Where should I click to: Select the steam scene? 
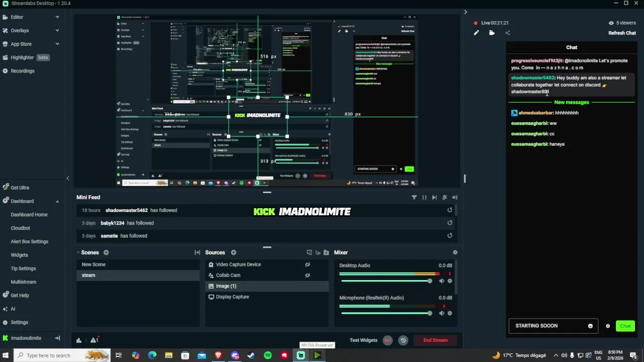(138, 275)
